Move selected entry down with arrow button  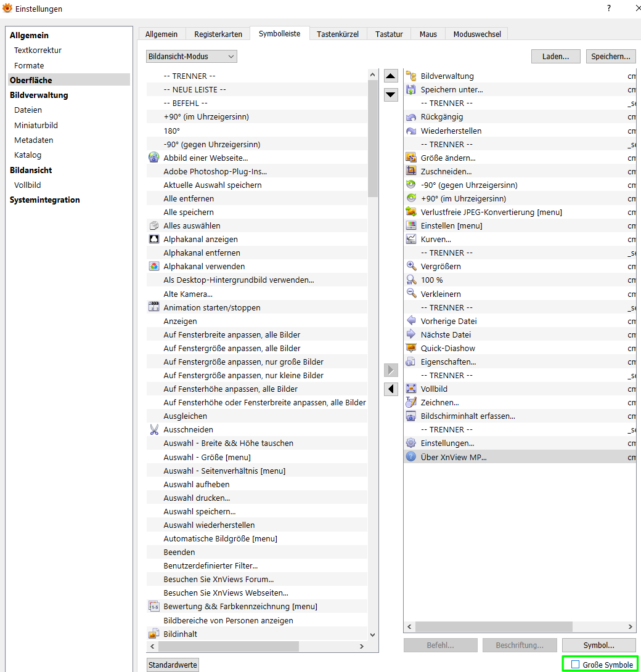click(x=391, y=95)
